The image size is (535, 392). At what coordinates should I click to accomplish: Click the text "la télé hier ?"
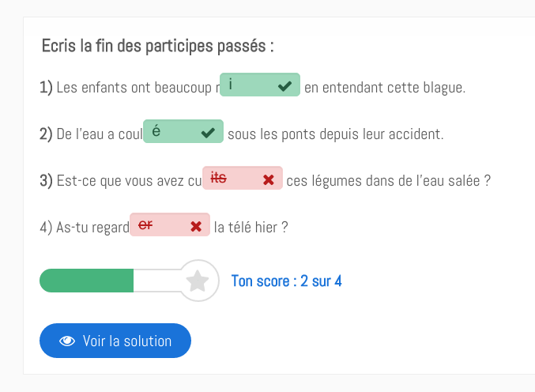point(251,227)
